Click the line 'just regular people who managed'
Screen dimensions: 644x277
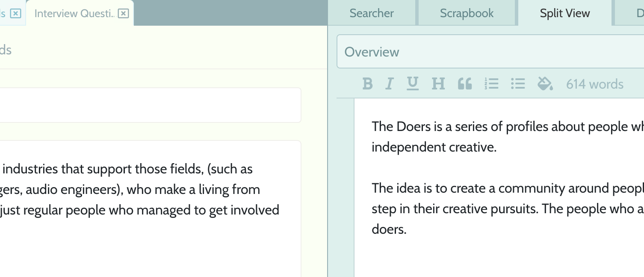click(x=140, y=210)
